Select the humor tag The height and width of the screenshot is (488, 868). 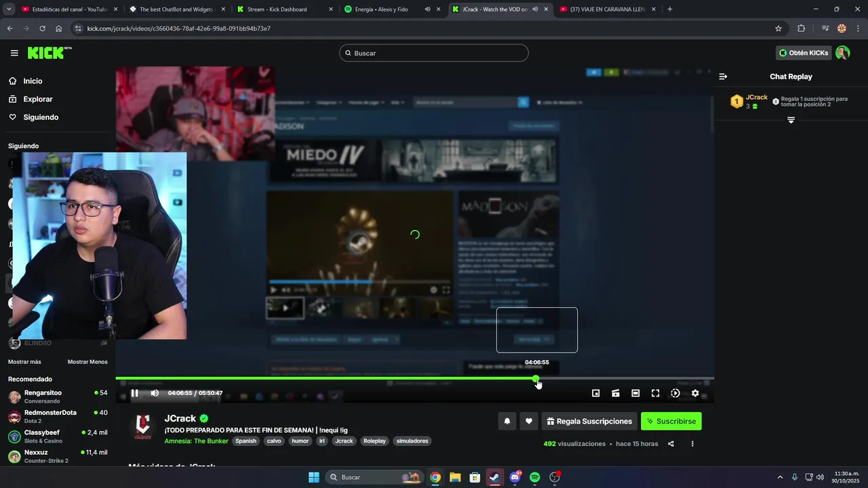point(300,441)
